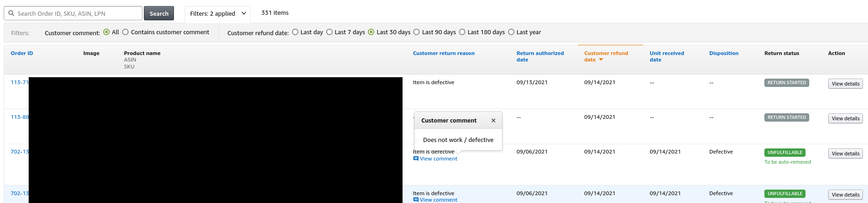Select Last 7 days radio button
The width and height of the screenshot is (868, 203).
pos(329,32)
